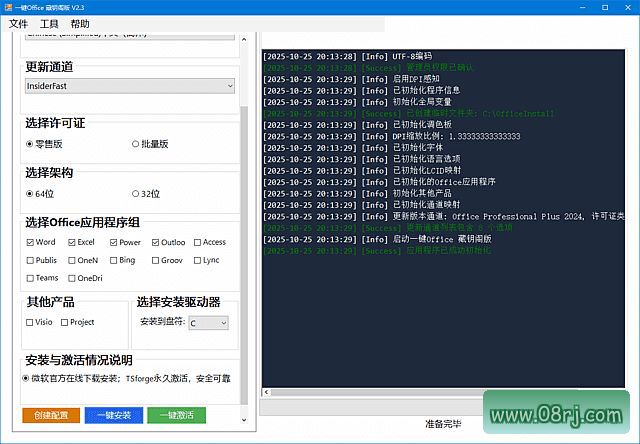Choose the 32位 architecture option
This screenshot has height=444, width=640.
pyautogui.click(x=136, y=194)
